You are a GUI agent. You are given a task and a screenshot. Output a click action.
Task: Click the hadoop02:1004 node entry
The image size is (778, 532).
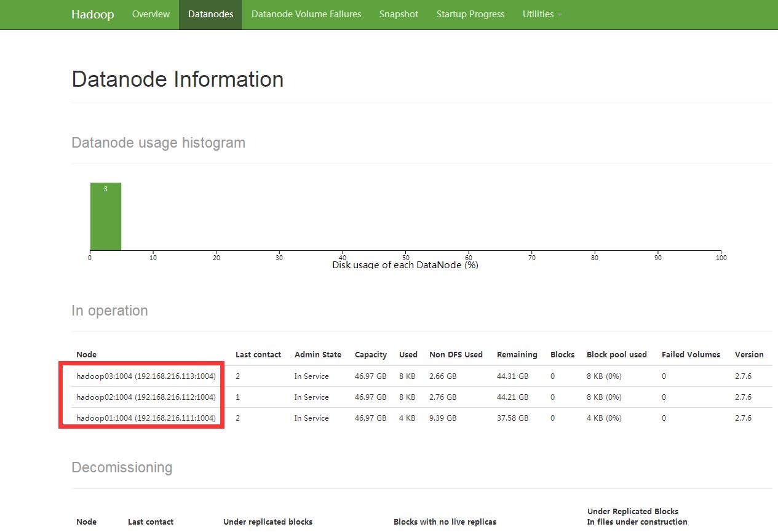(x=146, y=397)
